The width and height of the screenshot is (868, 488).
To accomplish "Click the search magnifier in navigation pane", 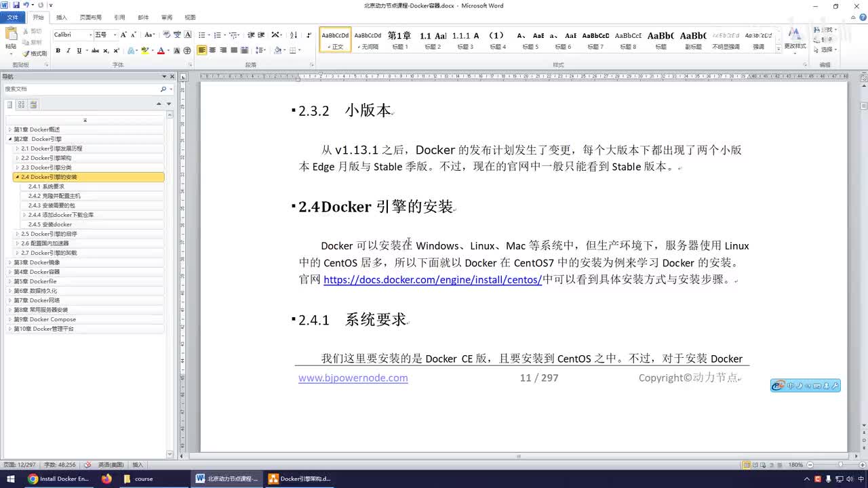I will (163, 89).
